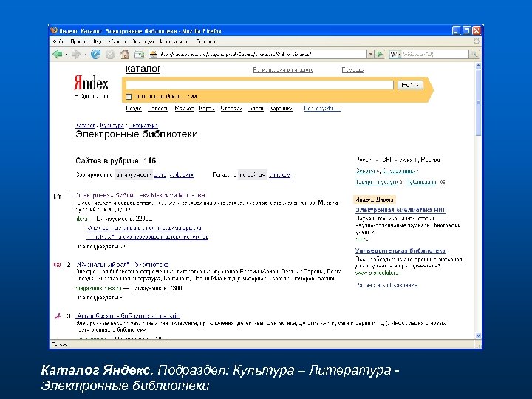The height and width of the screenshot is (399, 532).
Task: Click the Wikipedia W search engine icon
Action: pyautogui.click(x=394, y=54)
